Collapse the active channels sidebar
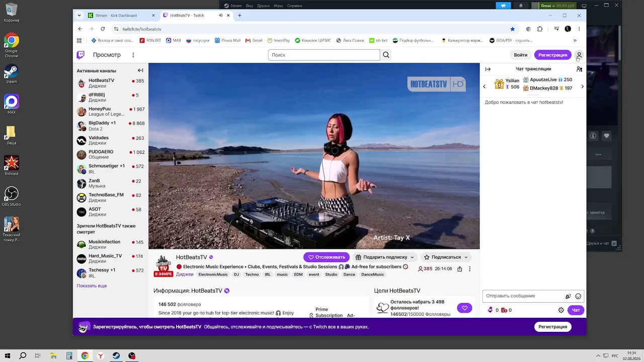644x362 pixels. pos(140,70)
